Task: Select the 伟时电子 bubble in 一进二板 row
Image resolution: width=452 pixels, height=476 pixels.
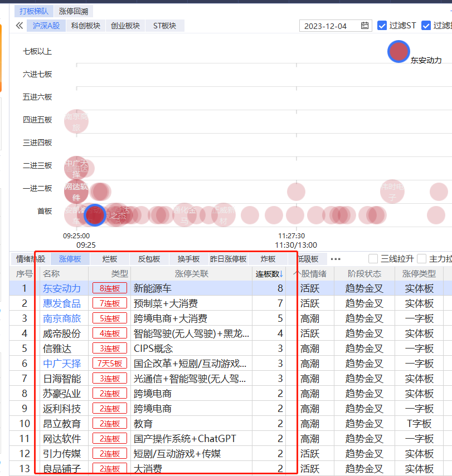Action: 392,192
